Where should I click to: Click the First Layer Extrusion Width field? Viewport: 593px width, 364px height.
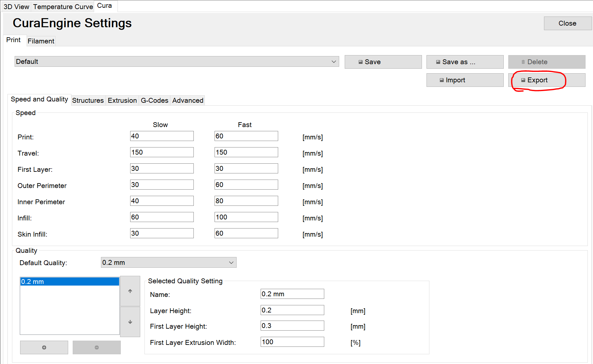(x=292, y=342)
